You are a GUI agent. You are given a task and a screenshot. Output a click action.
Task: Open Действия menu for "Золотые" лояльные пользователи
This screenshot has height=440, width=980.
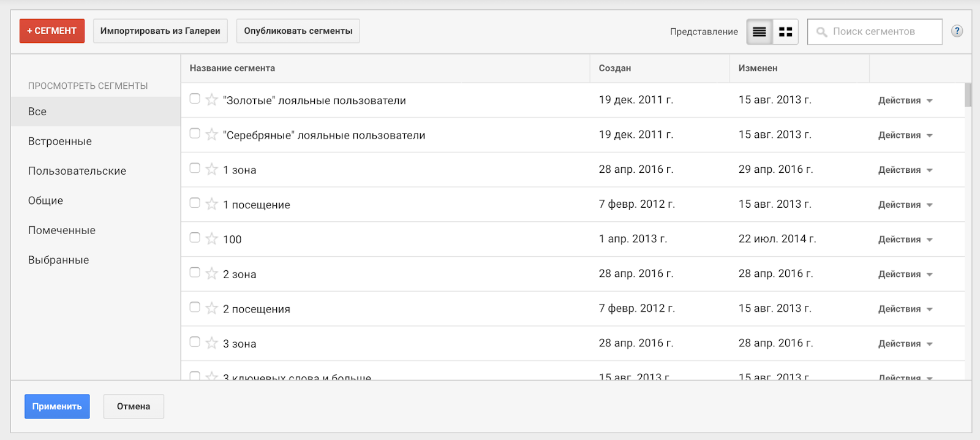905,101
